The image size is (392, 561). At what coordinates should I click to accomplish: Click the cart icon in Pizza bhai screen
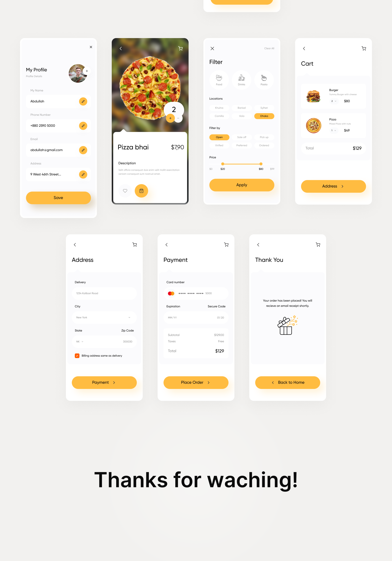(x=180, y=48)
